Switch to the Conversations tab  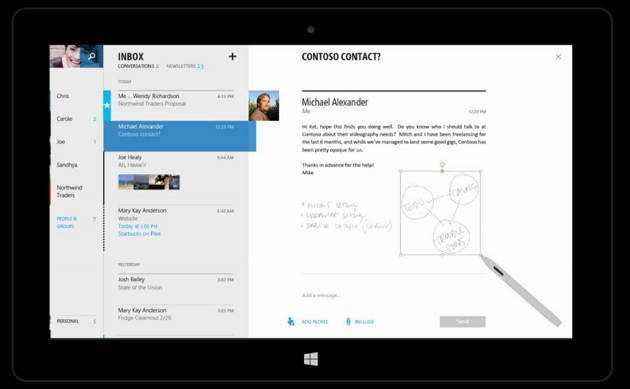[x=138, y=66]
